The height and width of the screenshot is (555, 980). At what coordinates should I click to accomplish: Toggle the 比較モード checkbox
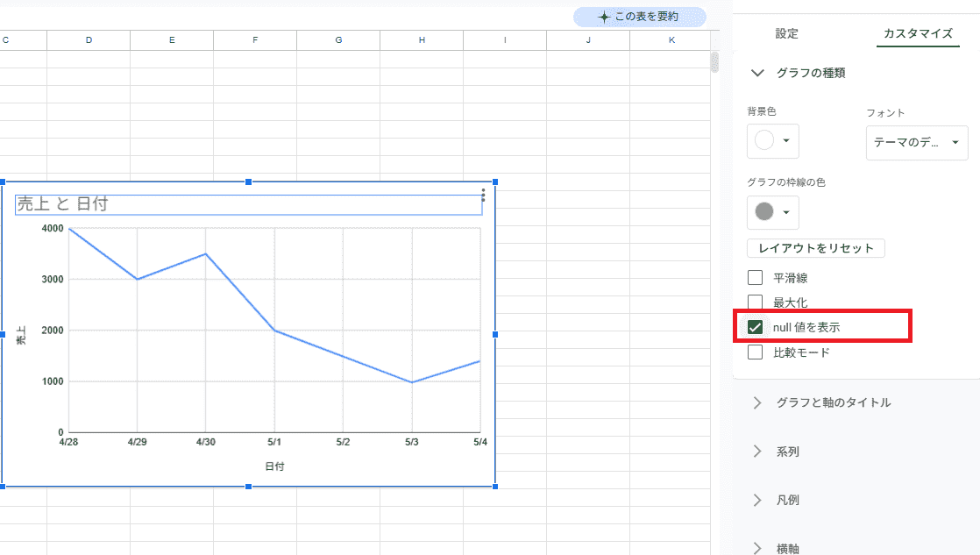755,352
